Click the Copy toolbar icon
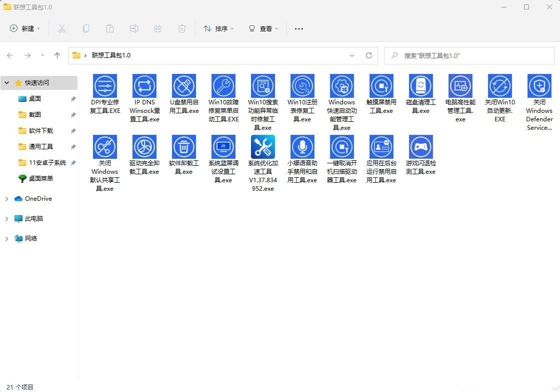Image resolution: width=560 pixels, height=392 pixels. (85, 28)
